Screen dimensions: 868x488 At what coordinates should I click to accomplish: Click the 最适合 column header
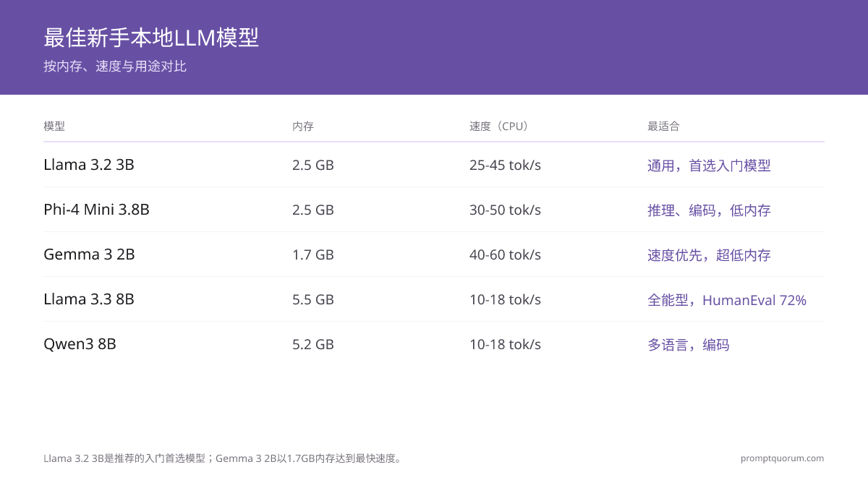663,126
